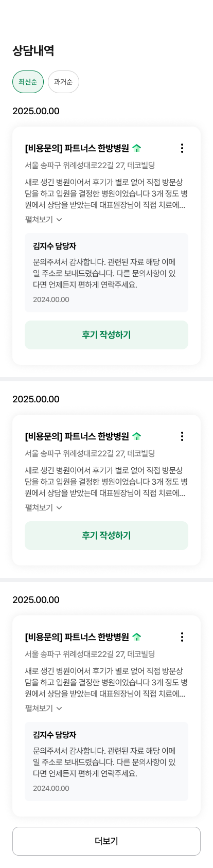Load more consultations with 더보기
This screenshot has height=868, width=213.
[x=106, y=841]
